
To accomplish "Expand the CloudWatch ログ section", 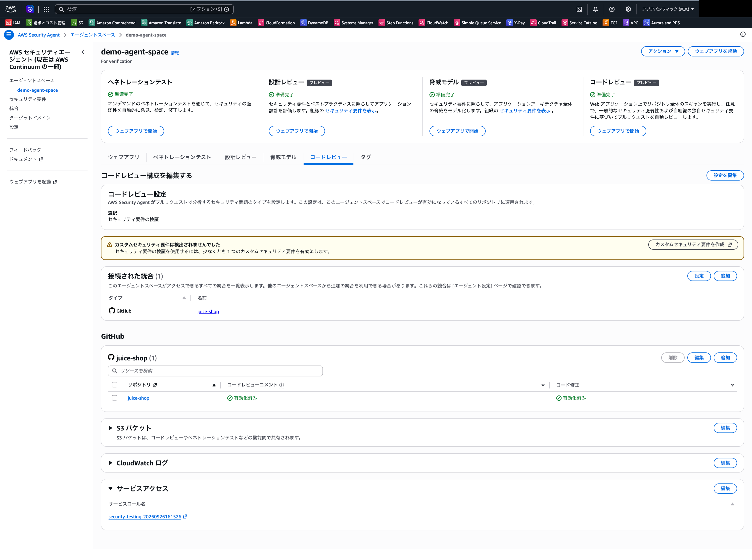I will pyautogui.click(x=110, y=463).
